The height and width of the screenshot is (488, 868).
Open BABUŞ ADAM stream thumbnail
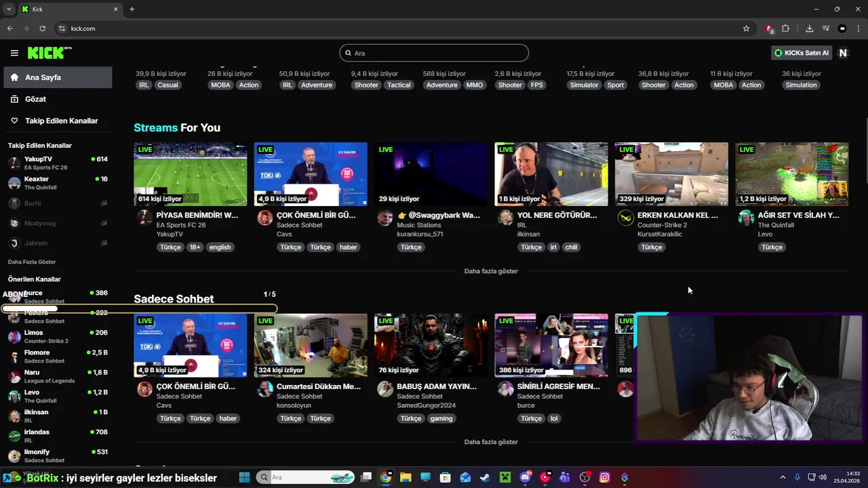(x=431, y=345)
